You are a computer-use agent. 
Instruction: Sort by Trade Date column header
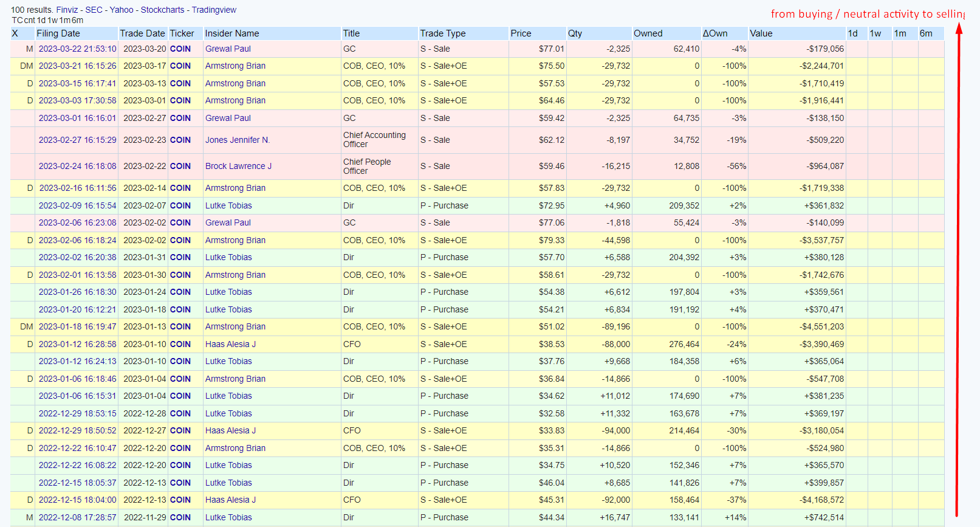[142, 33]
